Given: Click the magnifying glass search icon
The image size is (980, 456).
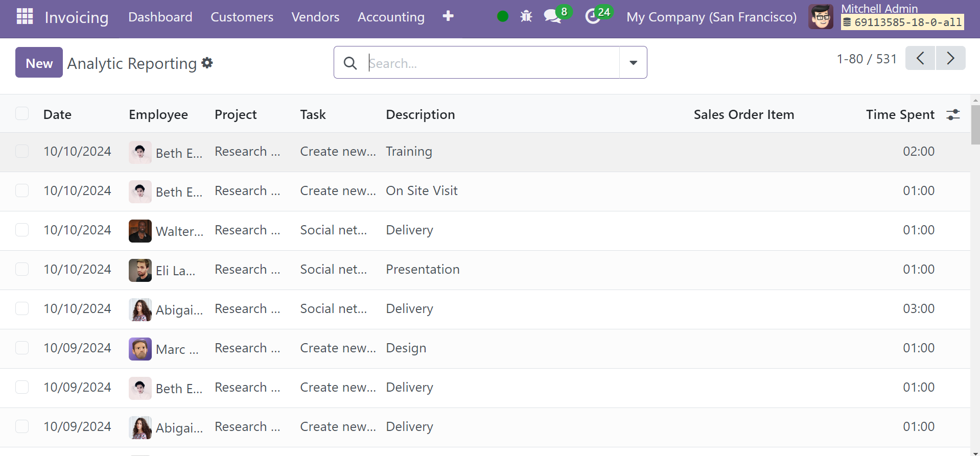Looking at the screenshot, I should pyautogui.click(x=350, y=63).
